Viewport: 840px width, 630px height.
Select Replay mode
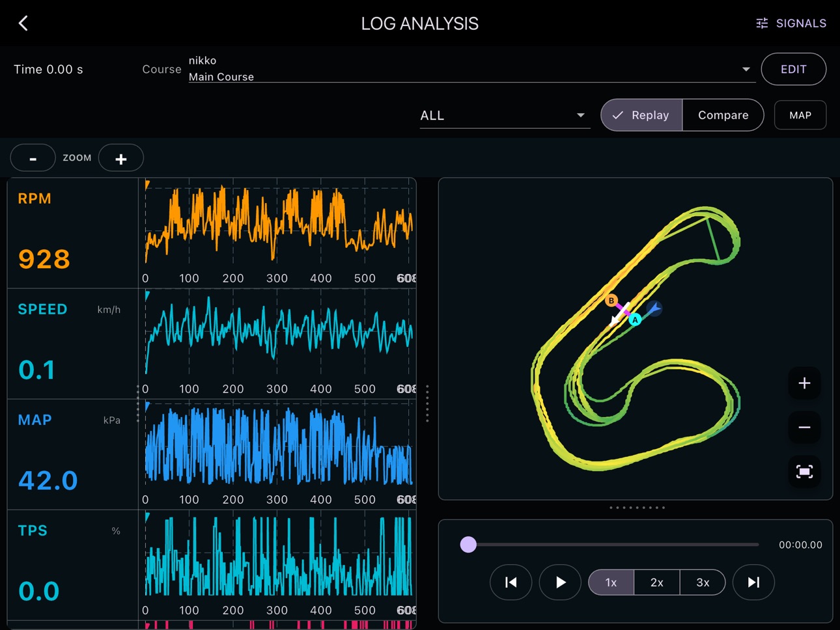(x=641, y=115)
